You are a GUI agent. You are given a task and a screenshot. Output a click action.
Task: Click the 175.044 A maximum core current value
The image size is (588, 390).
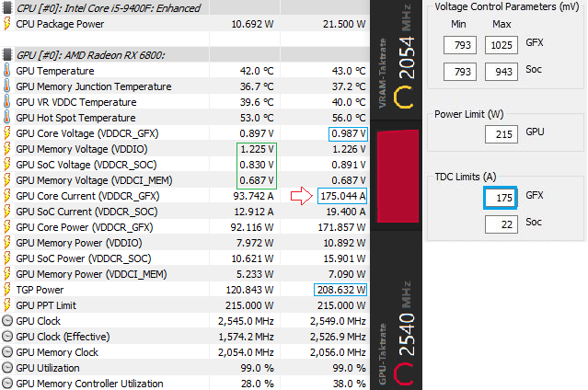(x=342, y=196)
